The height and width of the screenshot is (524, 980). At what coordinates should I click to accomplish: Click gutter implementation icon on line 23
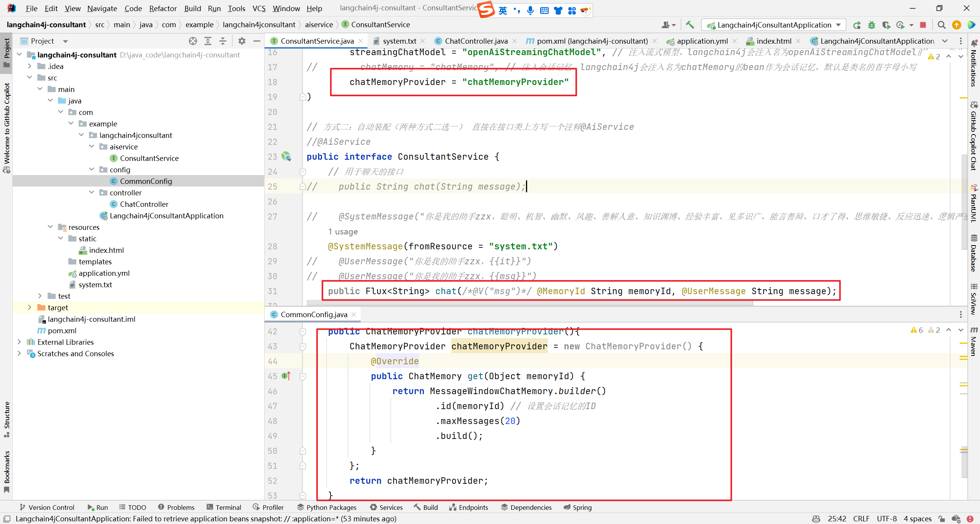click(x=286, y=156)
